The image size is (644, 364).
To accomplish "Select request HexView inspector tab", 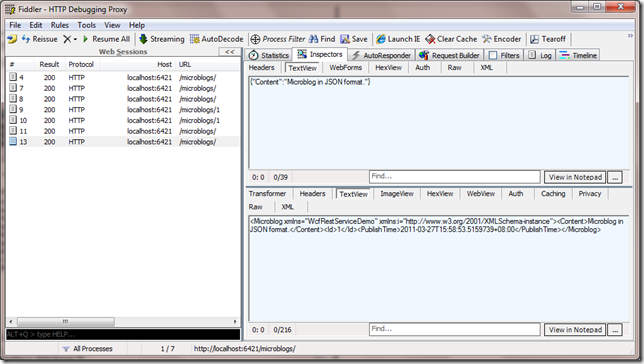I will click(388, 67).
